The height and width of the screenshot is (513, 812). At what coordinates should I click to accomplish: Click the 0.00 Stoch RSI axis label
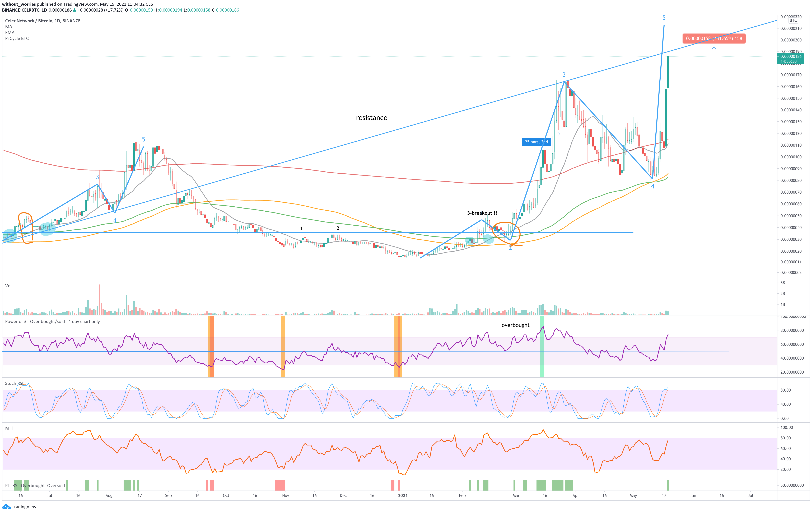pyautogui.click(x=784, y=418)
